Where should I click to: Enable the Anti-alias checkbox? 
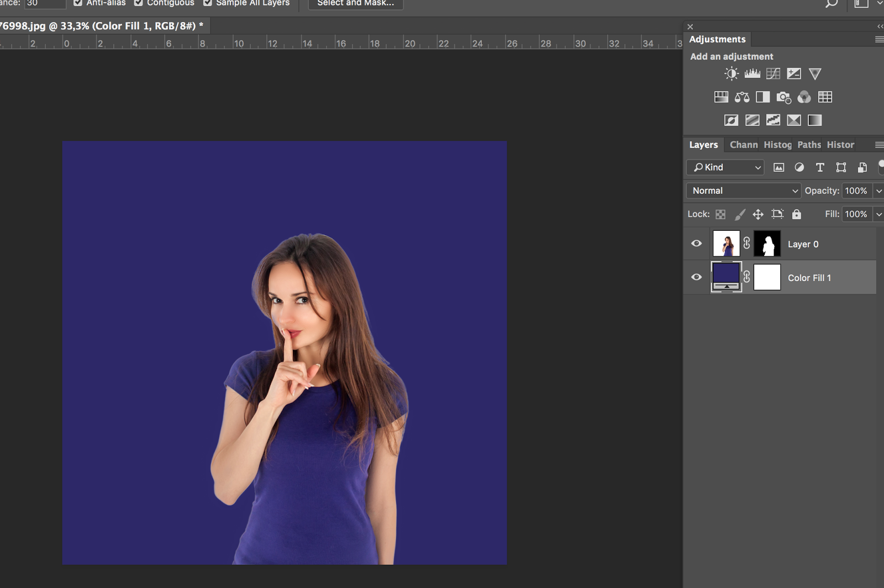pos(78,3)
